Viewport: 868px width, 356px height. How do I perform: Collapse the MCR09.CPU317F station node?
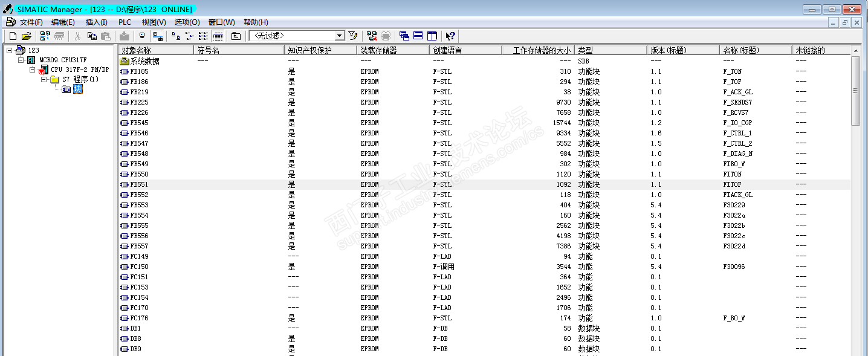pyautogui.click(x=21, y=60)
